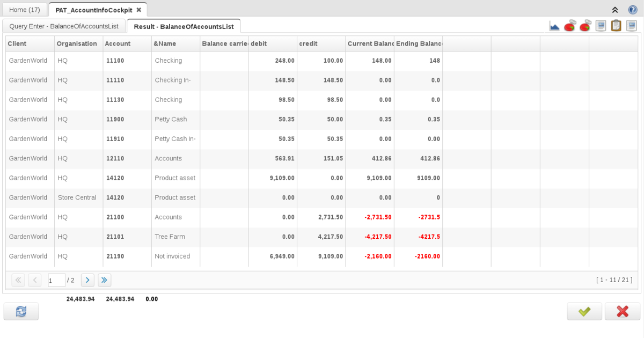This screenshot has height=338, width=644.
Task: Select the Petty Cash 11900 row
Action: point(171,119)
